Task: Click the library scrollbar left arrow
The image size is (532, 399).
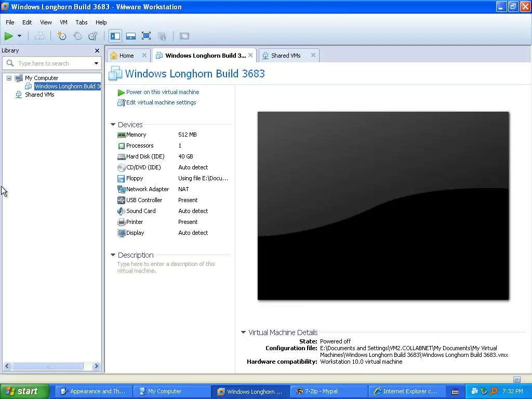Action: [7, 366]
